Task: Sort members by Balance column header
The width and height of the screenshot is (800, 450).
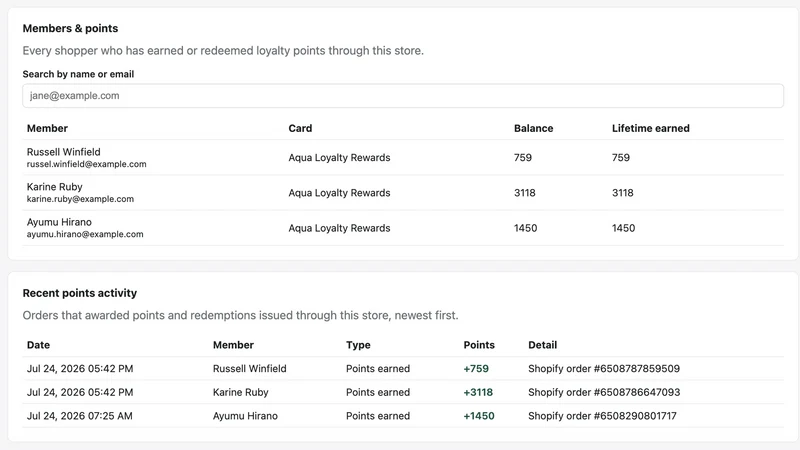Action: pos(533,129)
